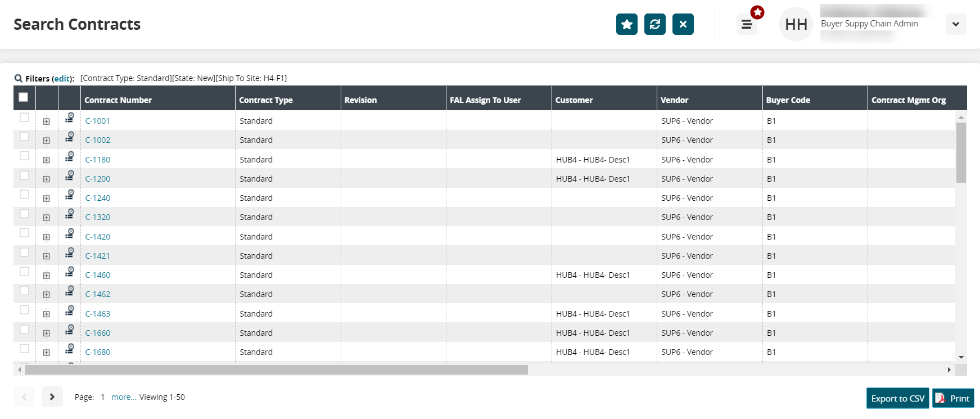The width and height of the screenshot is (980, 419).
Task: Open the HH user avatar
Action: click(796, 24)
